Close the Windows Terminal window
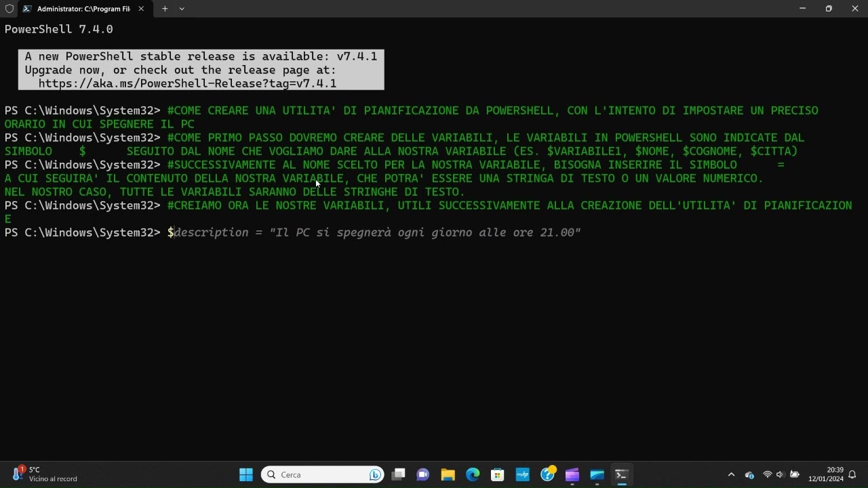Viewport: 868px width, 488px height. coord(854,9)
